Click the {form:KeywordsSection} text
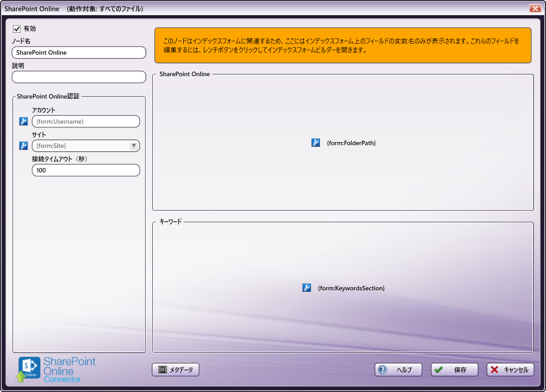This screenshot has width=546, height=392. coord(351,288)
